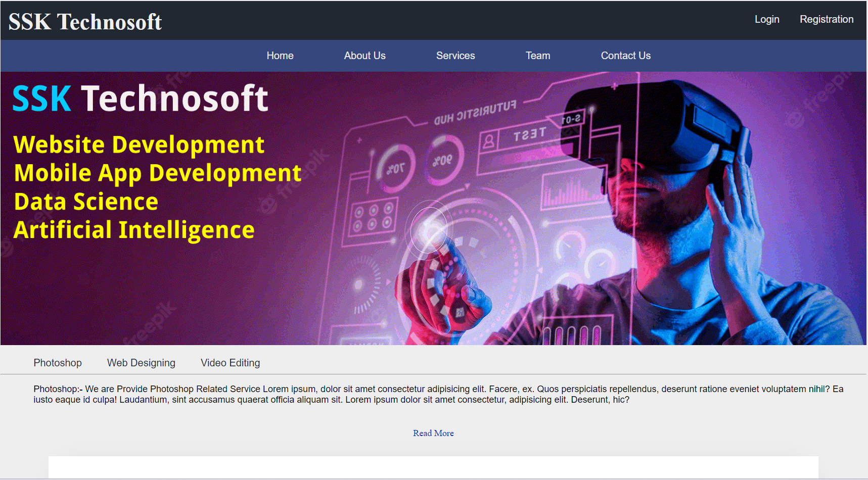Navigate to the Services section
This screenshot has height=480, width=868.
point(455,56)
